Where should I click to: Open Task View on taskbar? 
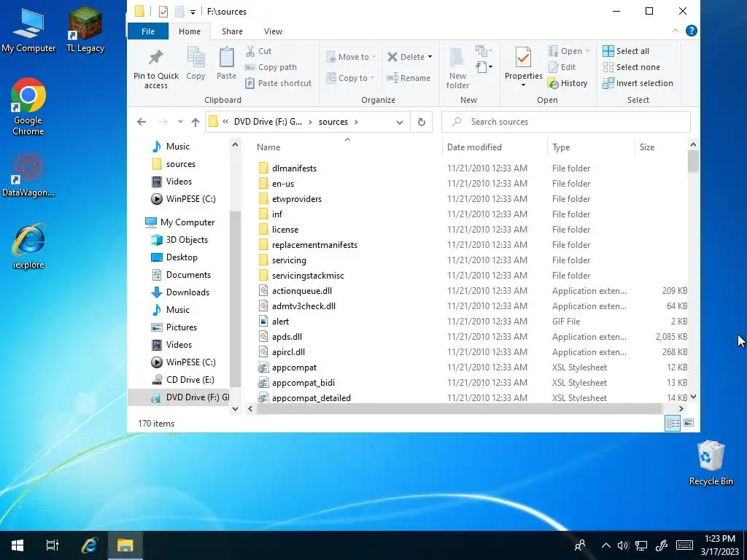53,545
